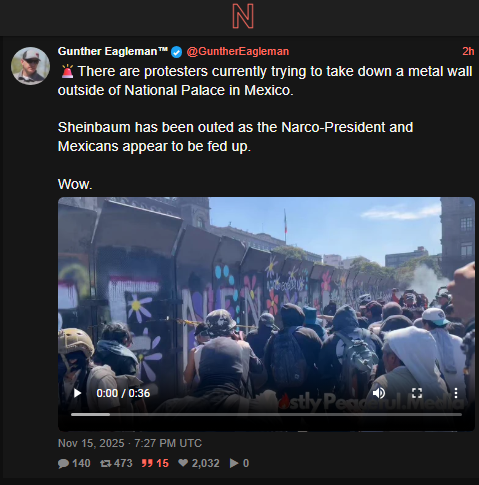The image size is (479, 485).
Task: Click the blue verified checkmark badge
Action: pos(176,52)
